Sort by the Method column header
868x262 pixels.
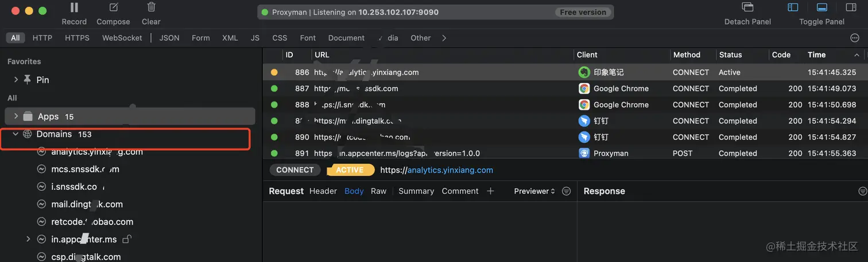(687, 54)
